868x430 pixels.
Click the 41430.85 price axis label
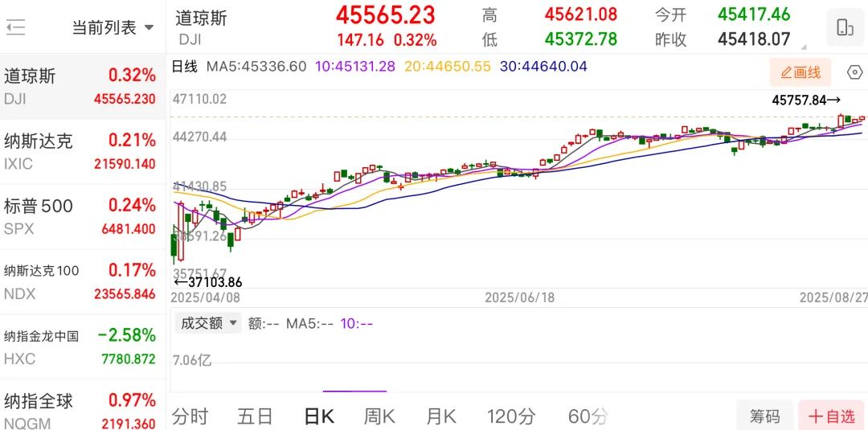tap(199, 186)
